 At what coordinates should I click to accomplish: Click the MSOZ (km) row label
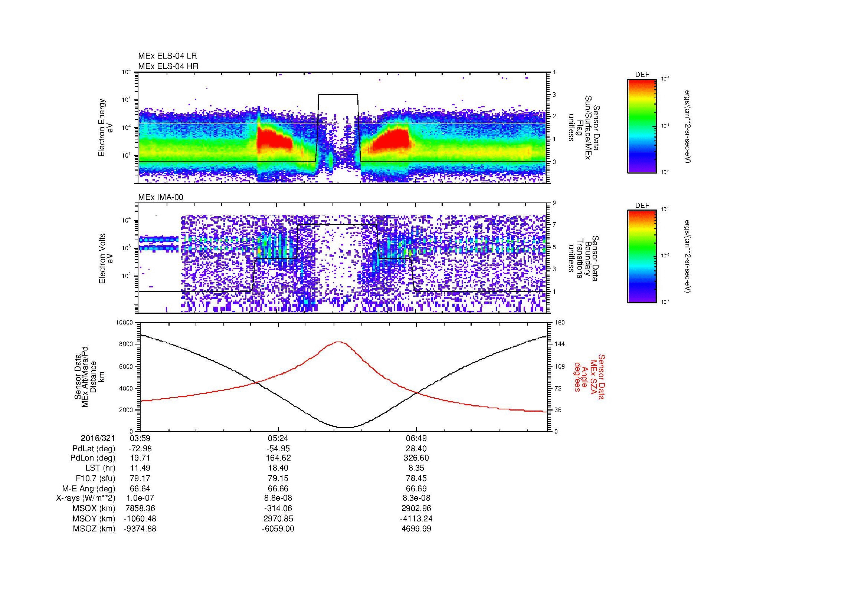pos(94,529)
